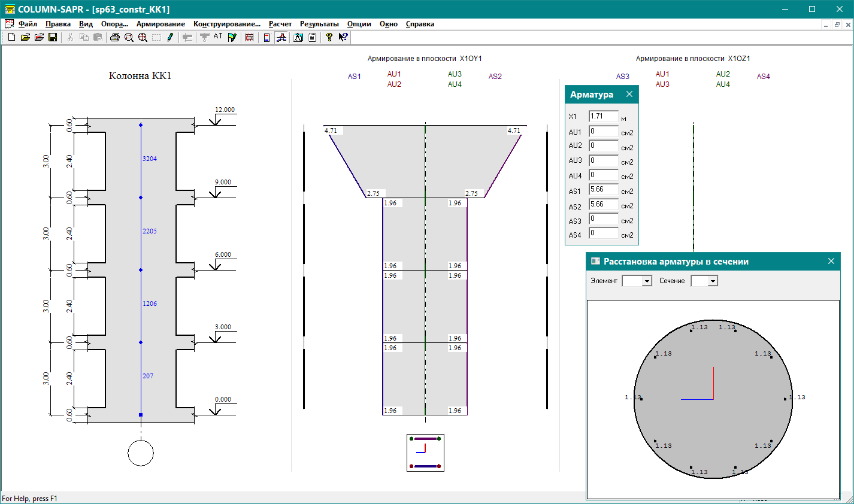
Task: Open the Расчет menu
Action: click(x=280, y=24)
